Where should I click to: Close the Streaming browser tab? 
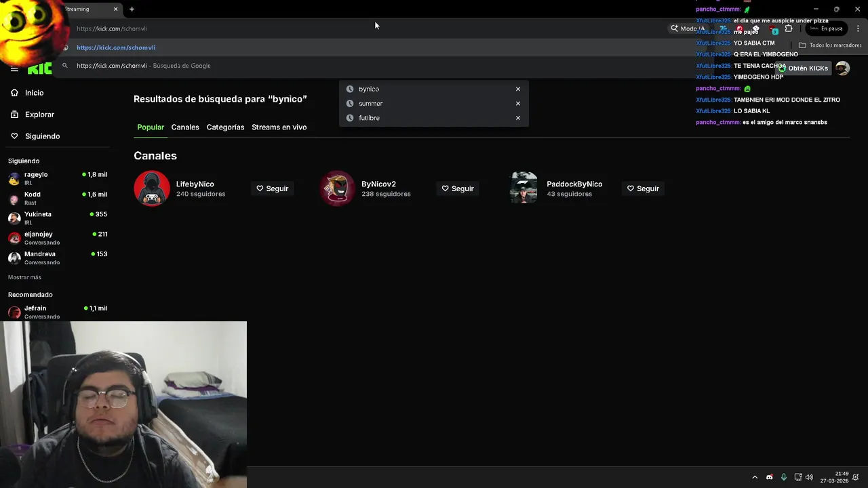(x=115, y=9)
